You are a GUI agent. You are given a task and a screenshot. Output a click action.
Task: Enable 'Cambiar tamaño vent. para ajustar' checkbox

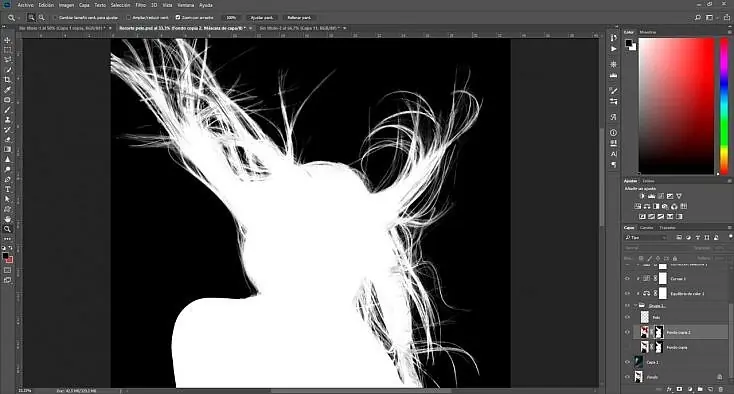(56, 17)
